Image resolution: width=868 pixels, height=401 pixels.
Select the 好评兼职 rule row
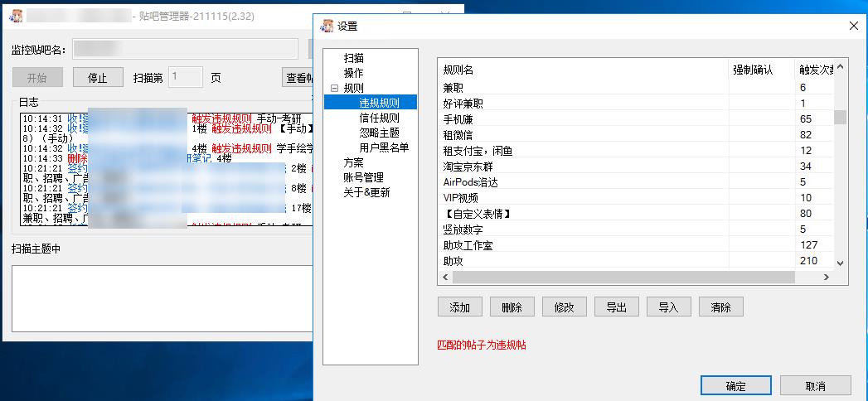click(x=636, y=103)
